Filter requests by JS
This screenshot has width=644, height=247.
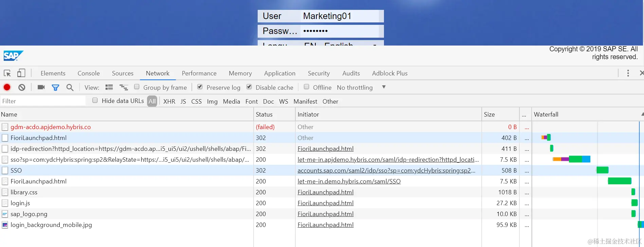tap(183, 102)
